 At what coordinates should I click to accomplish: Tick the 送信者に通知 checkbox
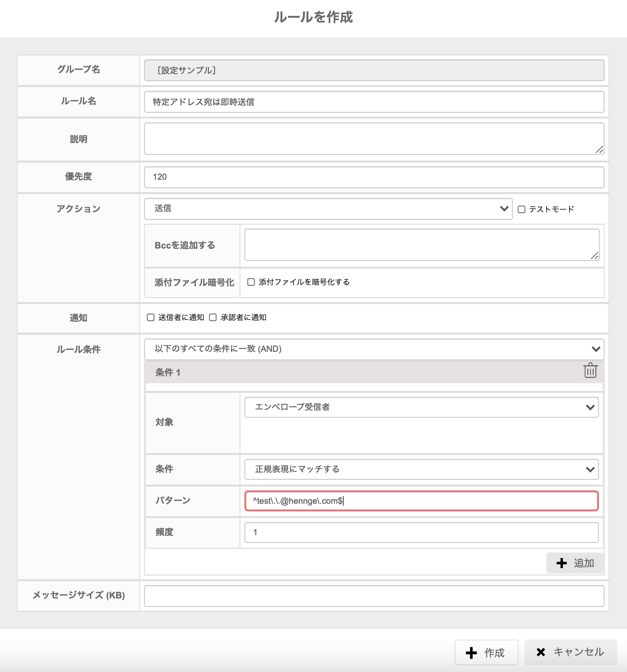click(151, 317)
